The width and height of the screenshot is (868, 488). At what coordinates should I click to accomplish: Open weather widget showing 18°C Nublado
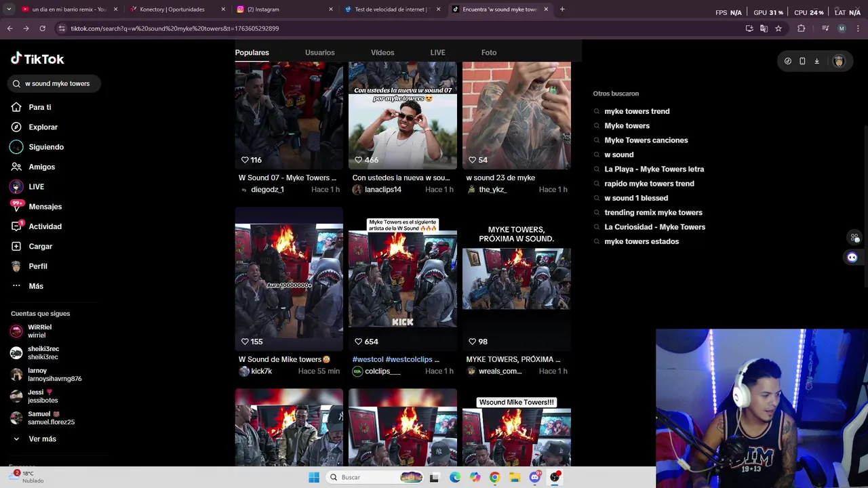point(27,477)
